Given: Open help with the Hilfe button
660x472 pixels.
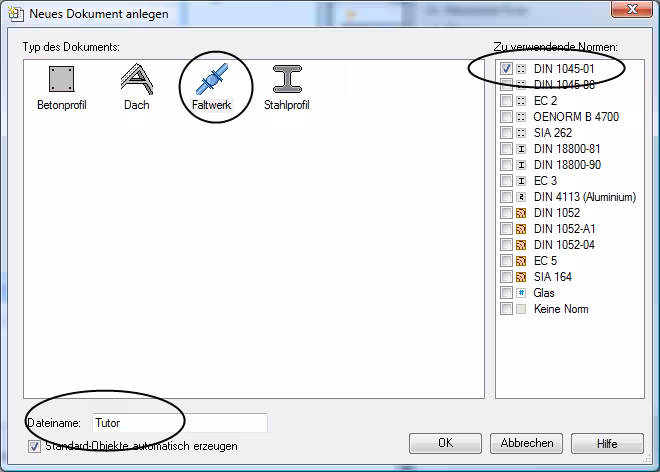Looking at the screenshot, I should 606,443.
